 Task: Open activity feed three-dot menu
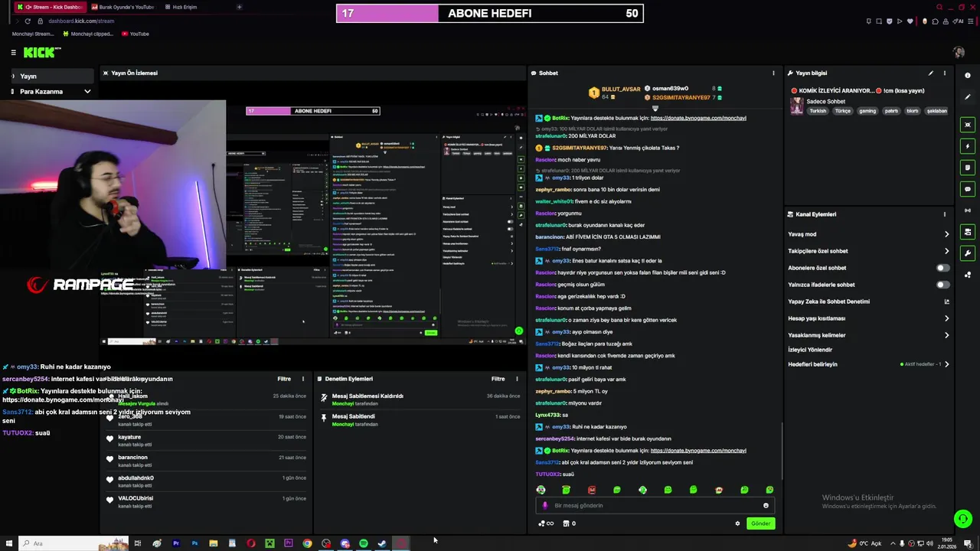(303, 379)
